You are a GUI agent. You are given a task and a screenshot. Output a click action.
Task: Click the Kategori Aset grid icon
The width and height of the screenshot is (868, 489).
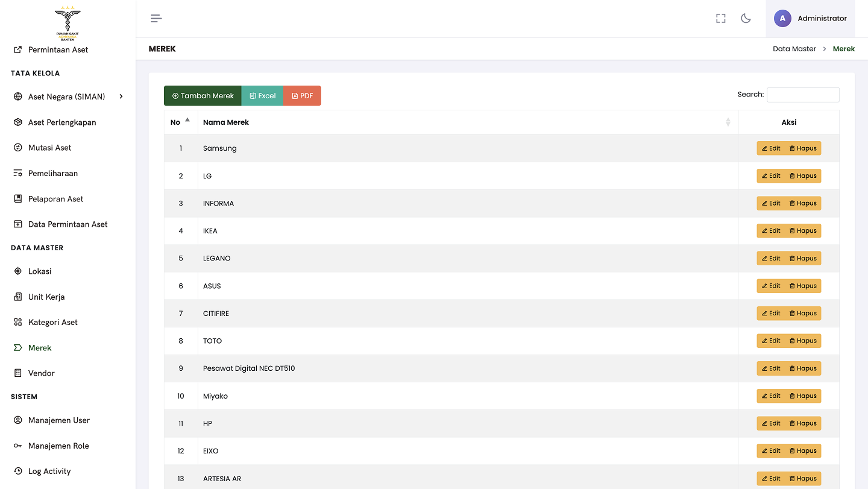tap(17, 322)
